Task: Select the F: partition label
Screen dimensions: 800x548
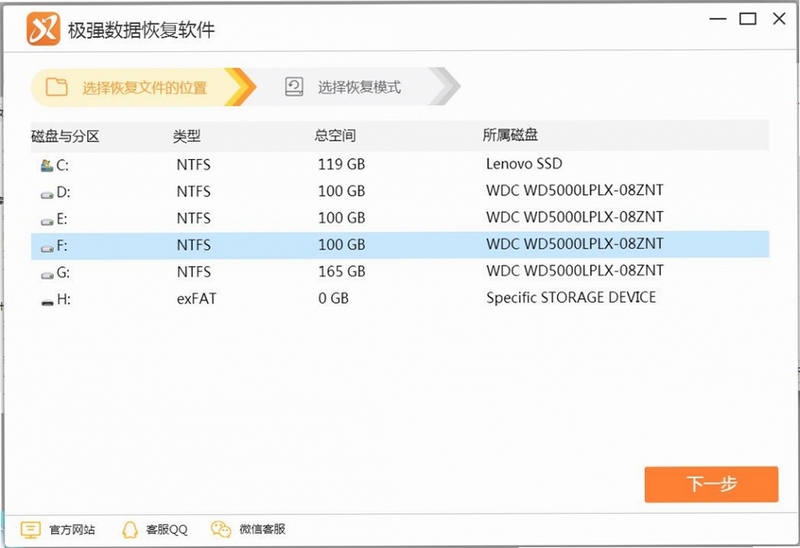Action: click(x=62, y=246)
